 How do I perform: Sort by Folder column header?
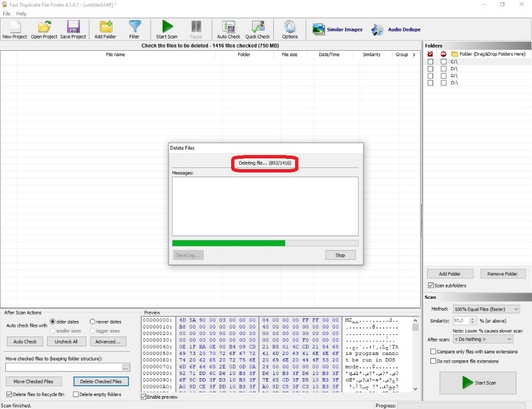(x=244, y=55)
